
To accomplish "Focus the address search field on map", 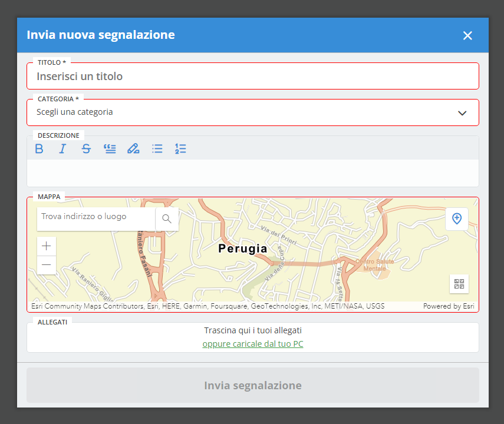I will 96,217.
